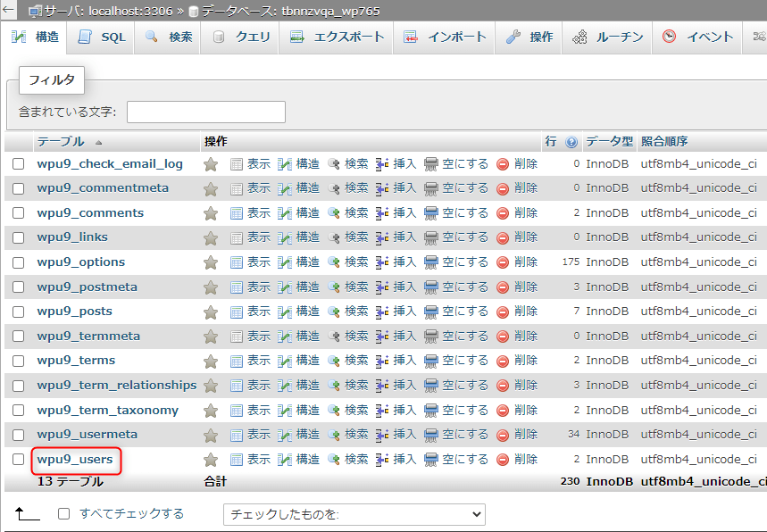Viewport: 767px width, 532px height.
Task: Click the red delete icon for wpu9_commentmeta
Action: click(x=503, y=188)
